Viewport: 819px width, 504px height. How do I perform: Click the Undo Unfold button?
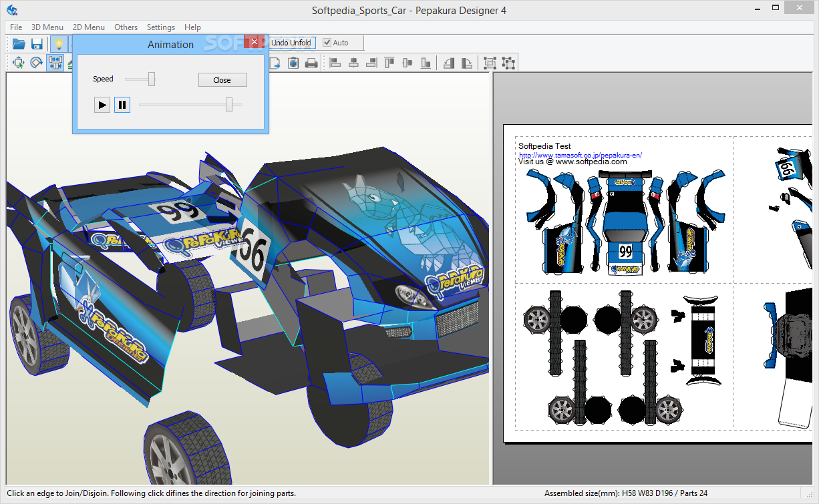click(x=291, y=43)
